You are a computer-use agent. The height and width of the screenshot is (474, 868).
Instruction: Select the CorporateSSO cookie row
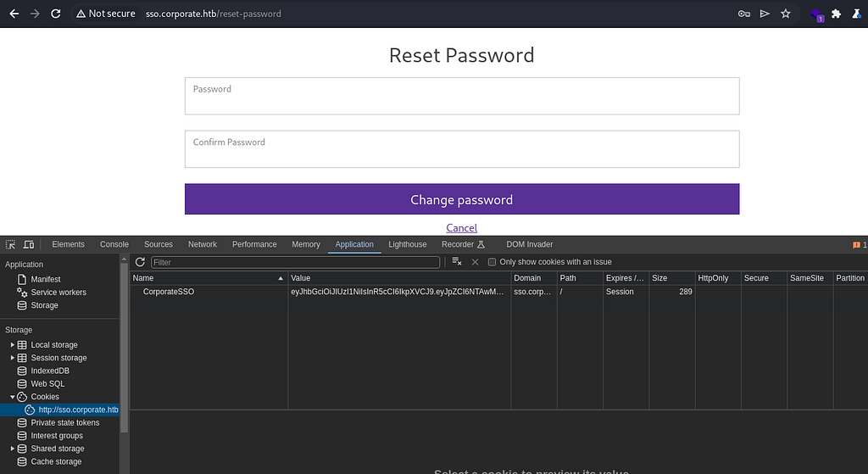[498, 292]
